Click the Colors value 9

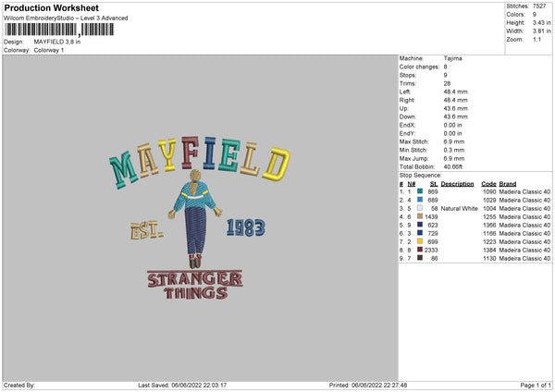tap(535, 15)
